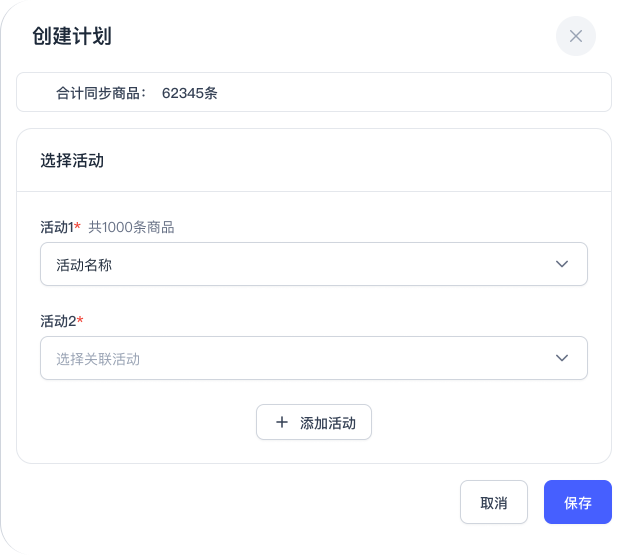Click the red asterisk beside 活动2
The image size is (628, 555).
point(80,320)
